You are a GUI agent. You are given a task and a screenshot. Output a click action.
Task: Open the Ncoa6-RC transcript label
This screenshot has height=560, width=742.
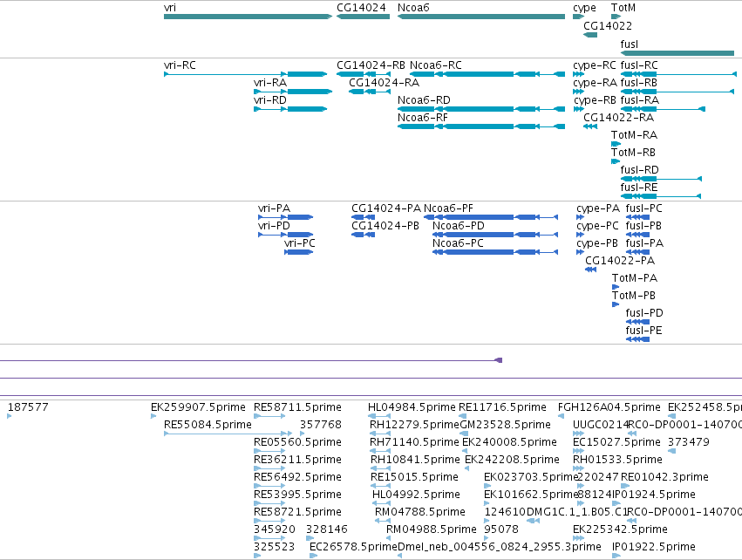436,65
